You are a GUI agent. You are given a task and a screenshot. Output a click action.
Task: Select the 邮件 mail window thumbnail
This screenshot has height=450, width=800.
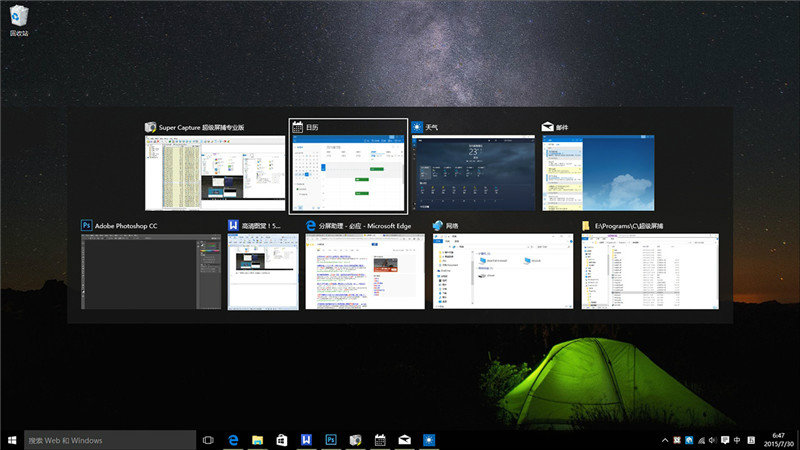click(598, 173)
